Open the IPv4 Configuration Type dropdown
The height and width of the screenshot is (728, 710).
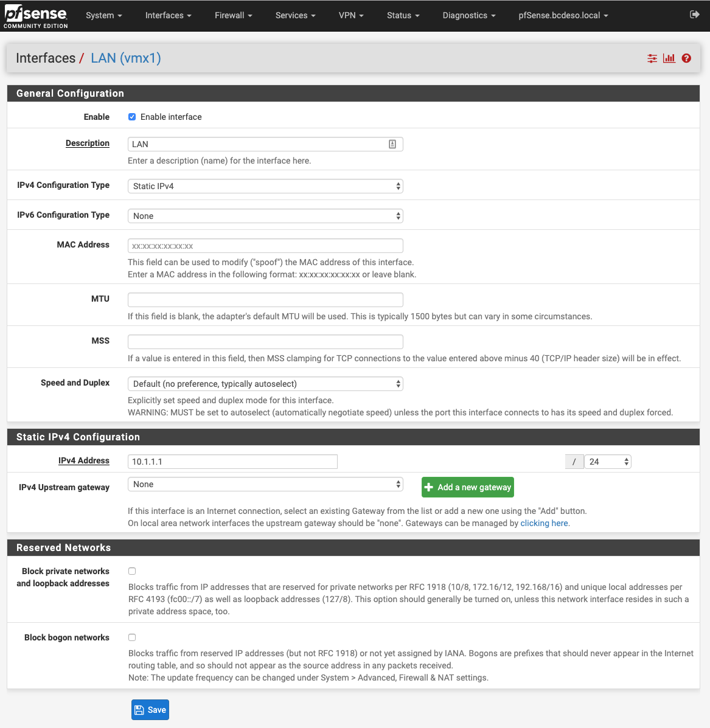click(265, 186)
